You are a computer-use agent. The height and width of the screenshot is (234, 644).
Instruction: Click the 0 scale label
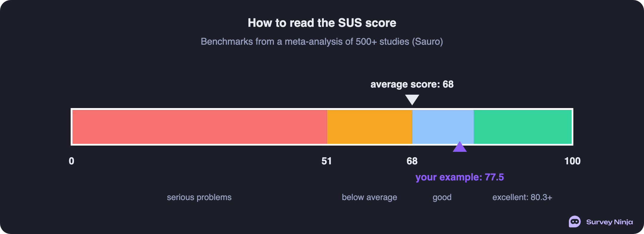72,161
